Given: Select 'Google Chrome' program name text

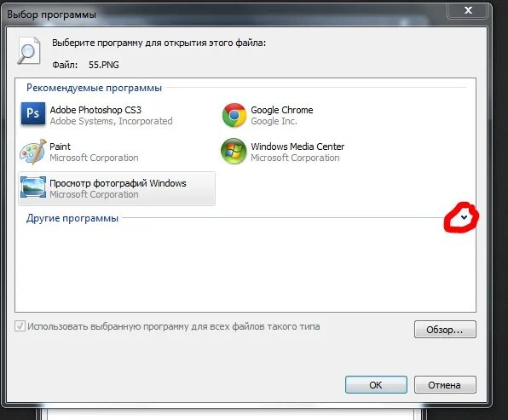Looking at the screenshot, I should (x=282, y=110).
